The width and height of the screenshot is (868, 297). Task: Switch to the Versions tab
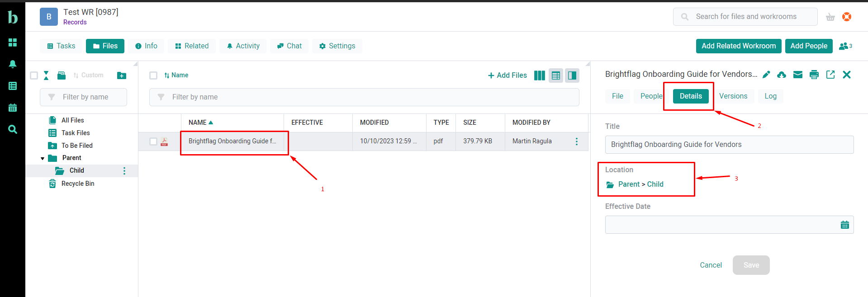733,96
